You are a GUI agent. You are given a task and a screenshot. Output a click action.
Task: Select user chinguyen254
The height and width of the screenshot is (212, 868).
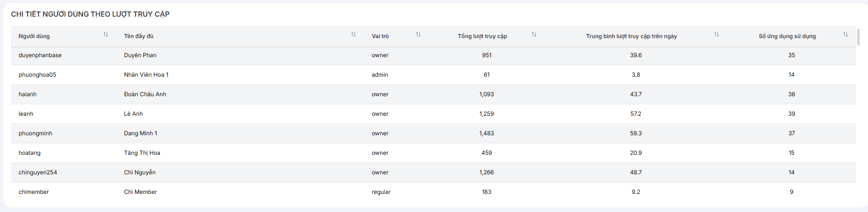pyautogui.click(x=38, y=172)
